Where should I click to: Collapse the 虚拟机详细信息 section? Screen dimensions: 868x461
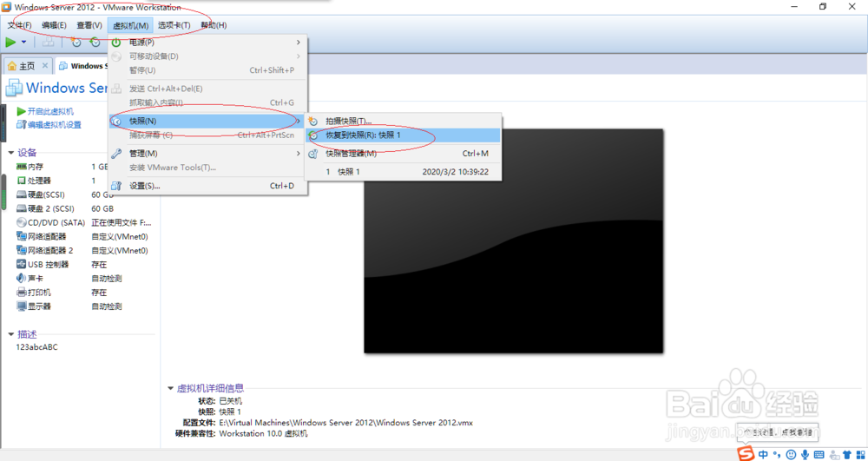(170, 388)
